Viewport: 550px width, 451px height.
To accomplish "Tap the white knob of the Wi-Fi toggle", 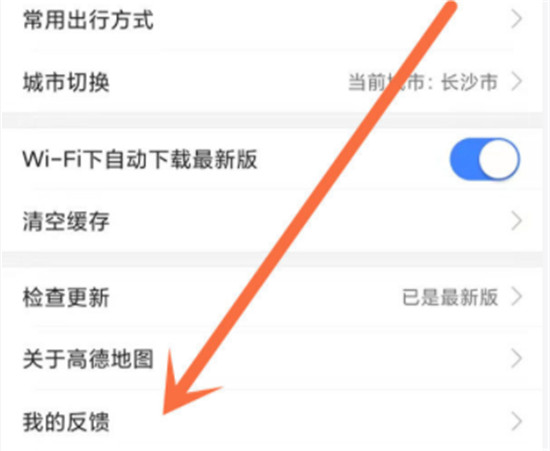I will pos(498,159).
